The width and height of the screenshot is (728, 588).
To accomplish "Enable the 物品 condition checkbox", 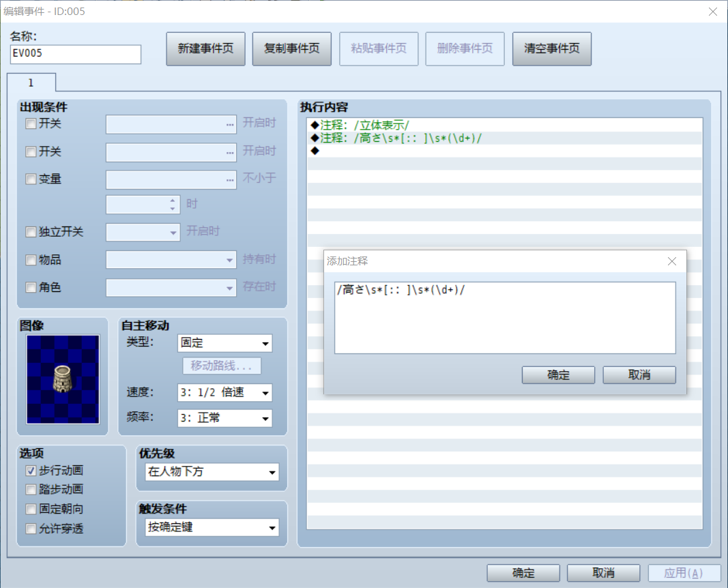I will pos(31,260).
